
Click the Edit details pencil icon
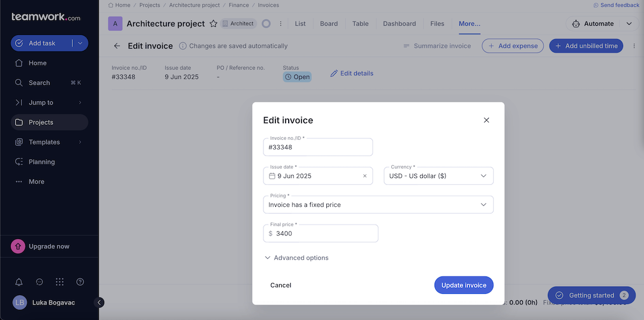click(334, 73)
